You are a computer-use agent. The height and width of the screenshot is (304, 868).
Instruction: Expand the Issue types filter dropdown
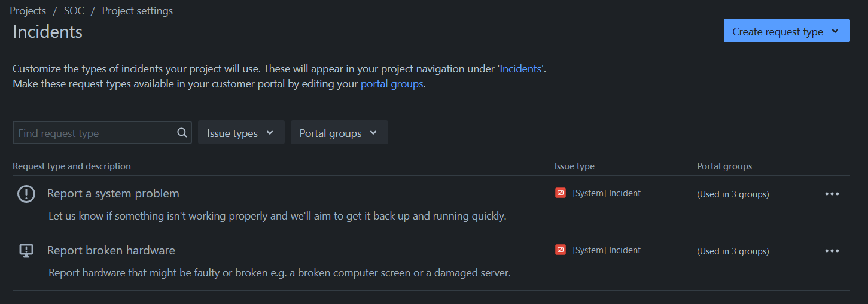coord(240,133)
